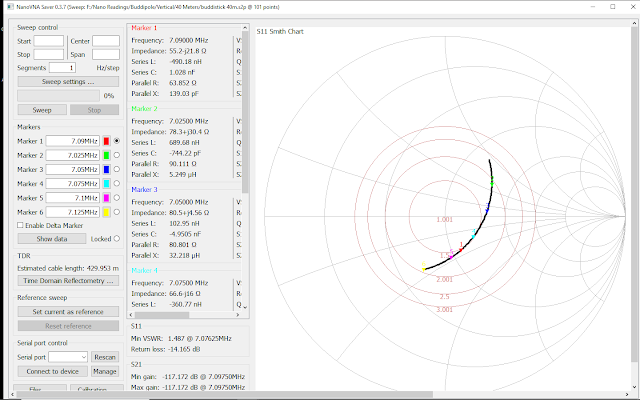
Task: Select the Marker 2 radio button
Action: pos(117,155)
